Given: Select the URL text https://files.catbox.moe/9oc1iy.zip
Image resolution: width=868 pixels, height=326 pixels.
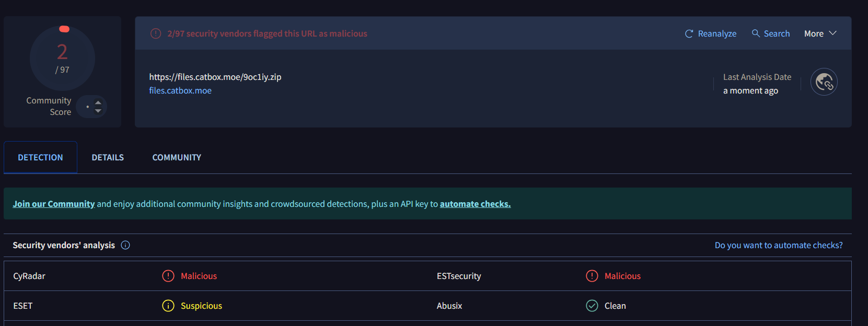Looking at the screenshot, I should [x=215, y=77].
